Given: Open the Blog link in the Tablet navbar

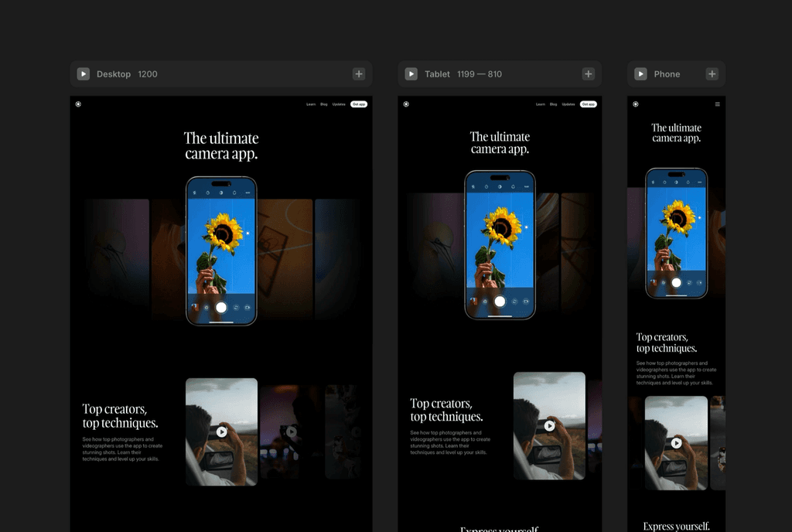Looking at the screenshot, I should click(554, 104).
